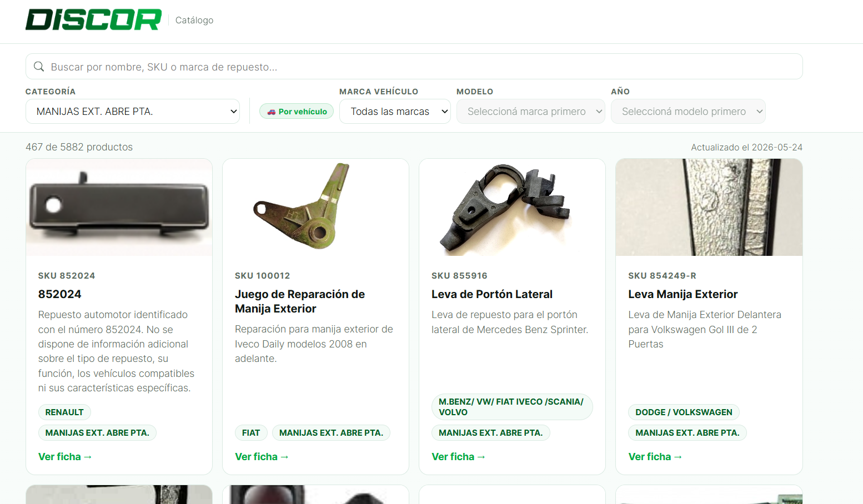
Task: Click the "467 de 5882 productos" count
Action: (x=79, y=147)
